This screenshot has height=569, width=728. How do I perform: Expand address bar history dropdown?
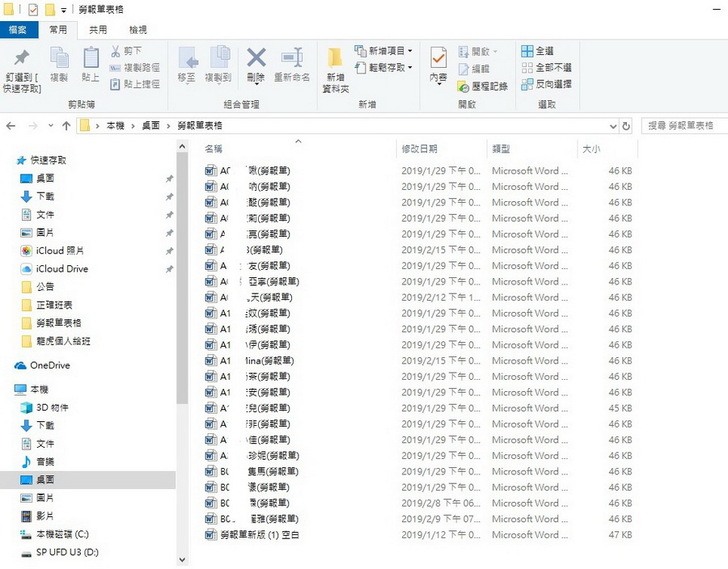pyautogui.click(x=613, y=126)
